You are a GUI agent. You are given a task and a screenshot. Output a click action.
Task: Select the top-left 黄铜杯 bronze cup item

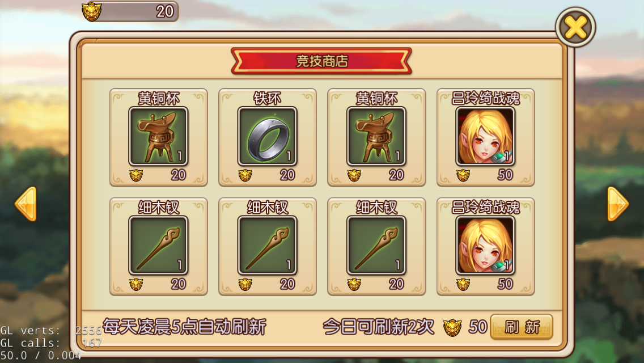pyautogui.click(x=159, y=137)
